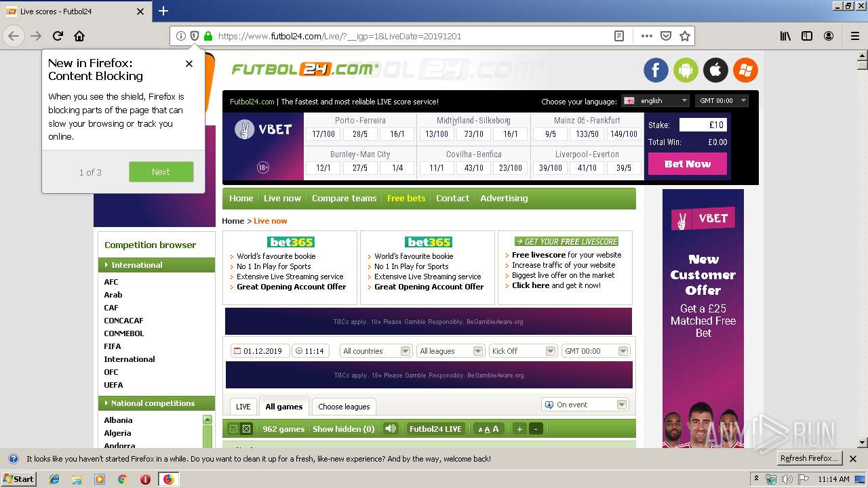Open the Contact menu item

click(452, 199)
